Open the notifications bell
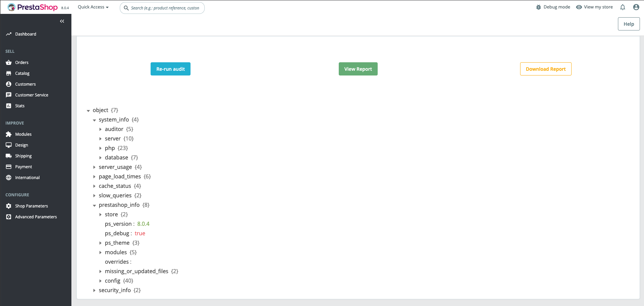644x306 pixels. [622, 7]
